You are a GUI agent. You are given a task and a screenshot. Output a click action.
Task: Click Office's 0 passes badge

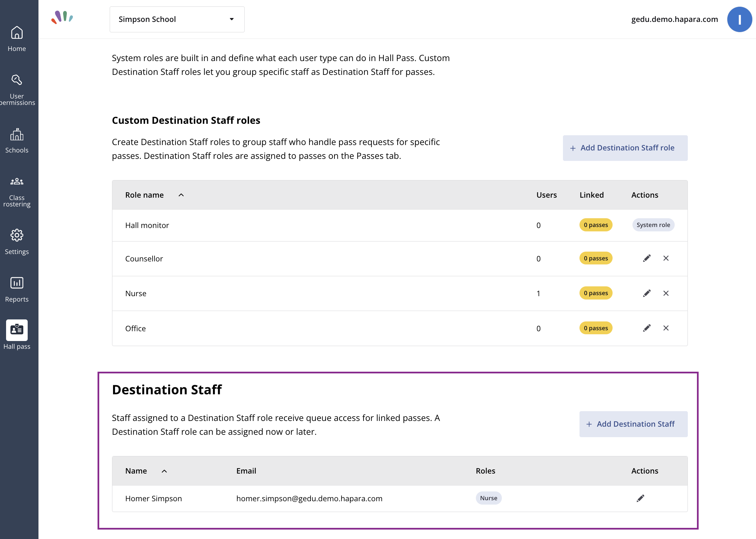(x=596, y=328)
